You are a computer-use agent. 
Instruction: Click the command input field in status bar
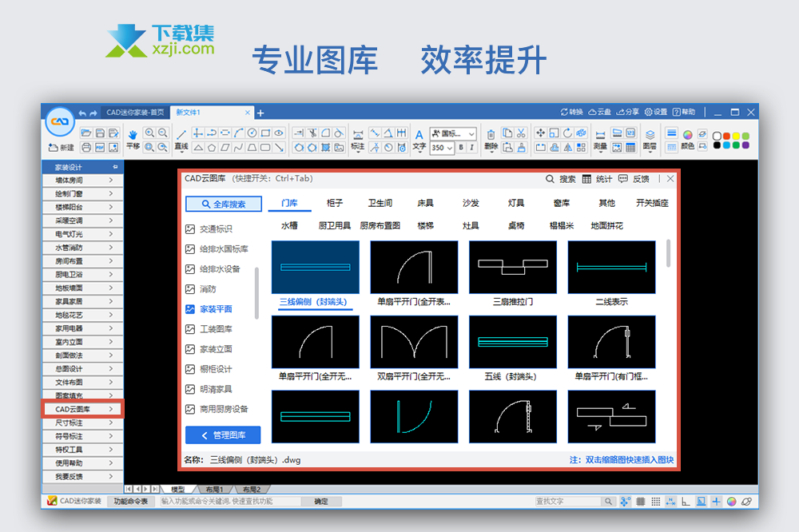[232, 502]
